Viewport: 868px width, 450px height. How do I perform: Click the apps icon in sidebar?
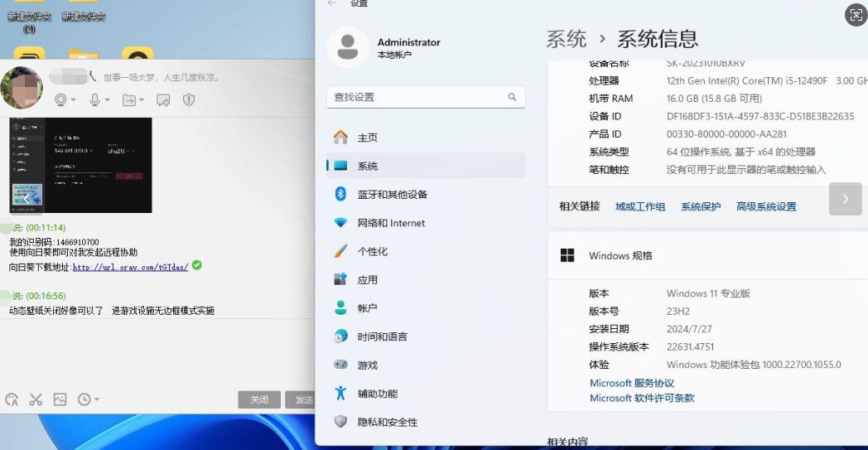(x=340, y=279)
